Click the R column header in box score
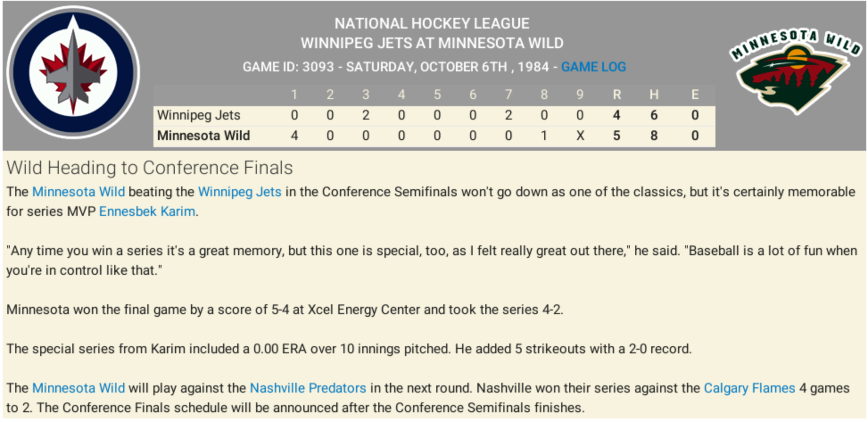Screen dimensions: 868x422 [617, 95]
